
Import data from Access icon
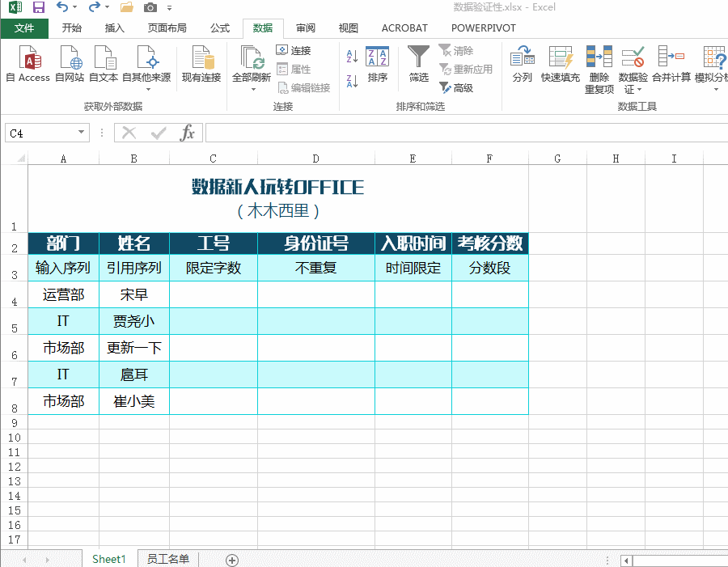pyautogui.click(x=30, y=57)
